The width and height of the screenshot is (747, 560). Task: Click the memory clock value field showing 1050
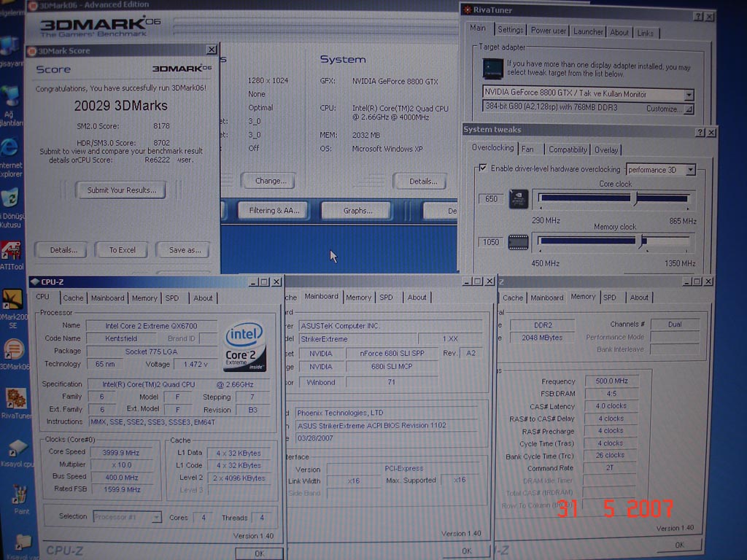pos(490,242)
